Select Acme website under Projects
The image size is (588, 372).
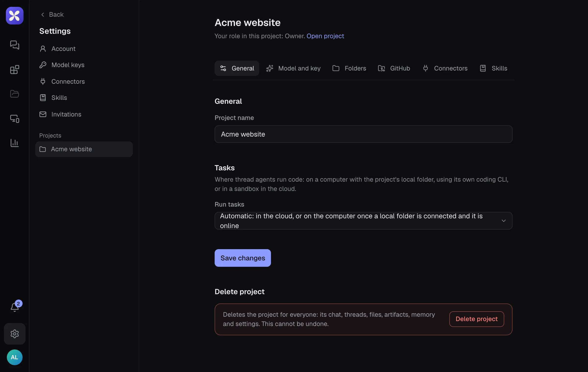click(x=84, y=149)
